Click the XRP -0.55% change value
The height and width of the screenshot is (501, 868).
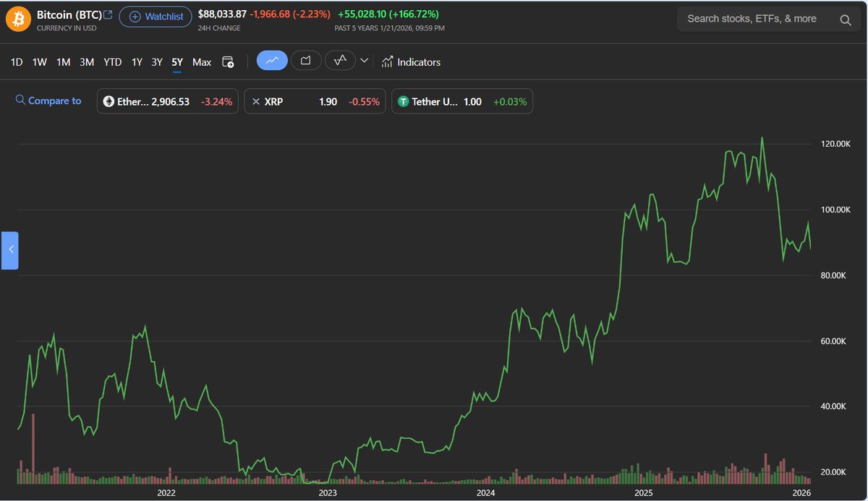(x=364, y=102)
